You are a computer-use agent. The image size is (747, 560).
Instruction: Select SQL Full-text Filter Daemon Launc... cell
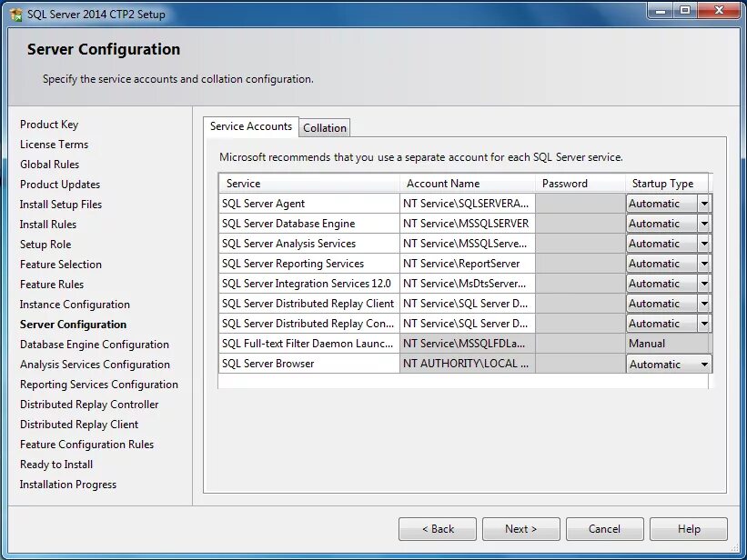point(309,344)
